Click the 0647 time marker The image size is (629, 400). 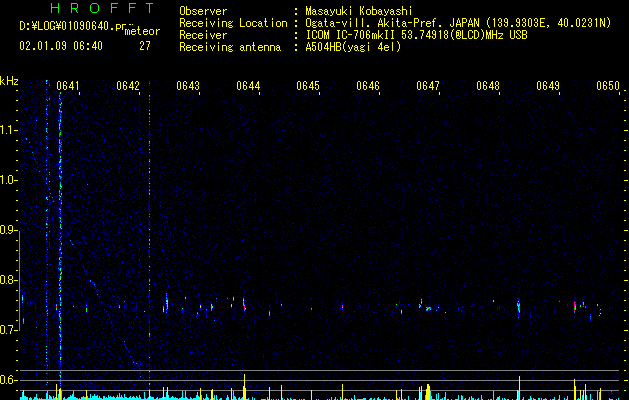click(x=428, y=86)
